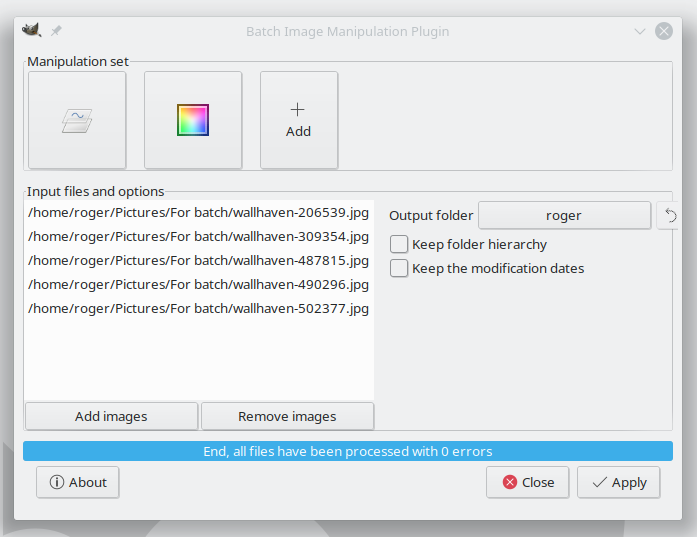This screenshot has height=537, width=697.
Task: Click the GIMP Wilber window menu icon
Action: click(31, 31)
